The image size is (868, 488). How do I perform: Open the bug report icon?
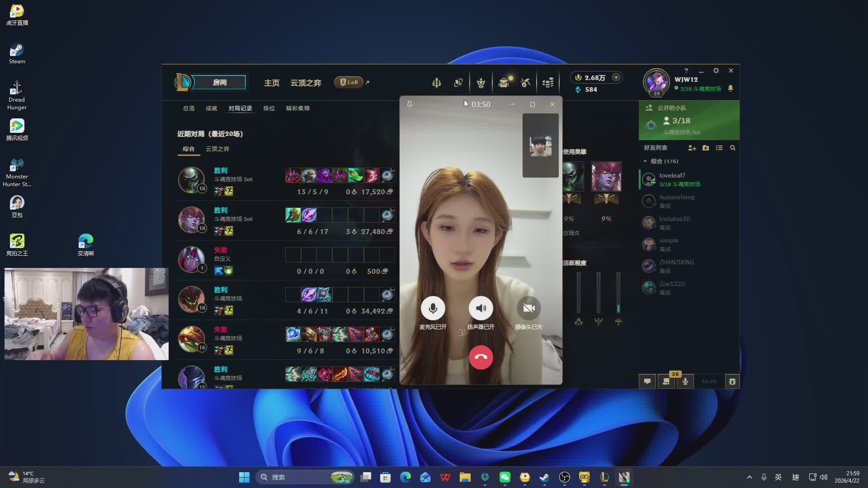tap(732, 381)
